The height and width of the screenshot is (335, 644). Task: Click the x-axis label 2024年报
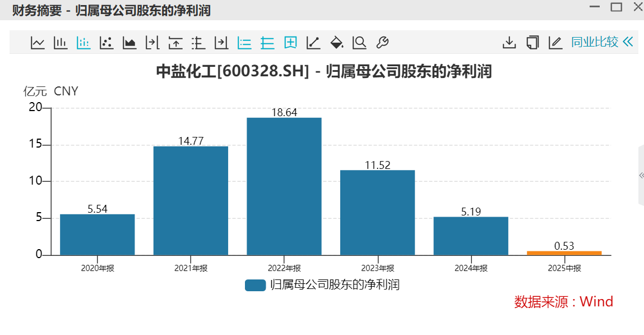tap(471, 268)
